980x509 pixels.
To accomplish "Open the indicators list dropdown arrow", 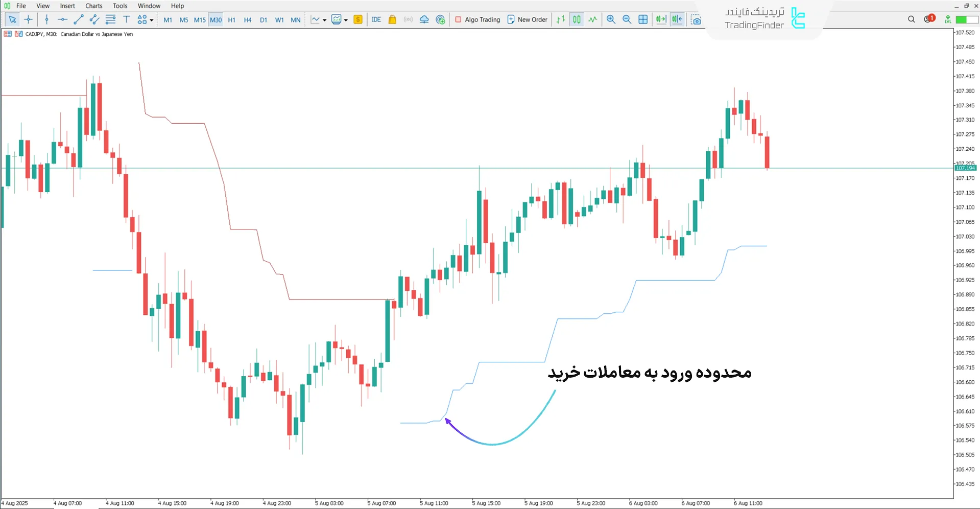I will (x=346, y=20).
